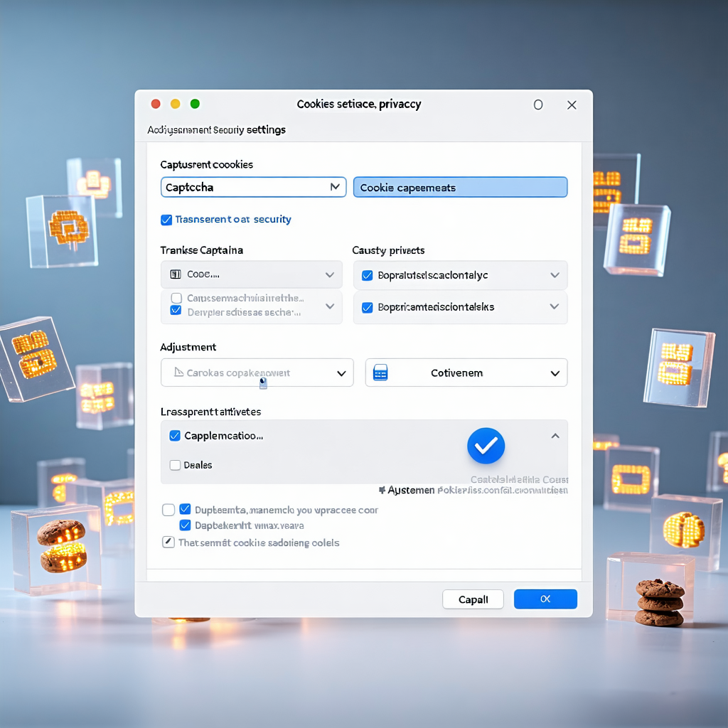Screen dimensions: 728x728
Task: Collapse the Capplemcatioo... section chevron
Action: (555, 436)
